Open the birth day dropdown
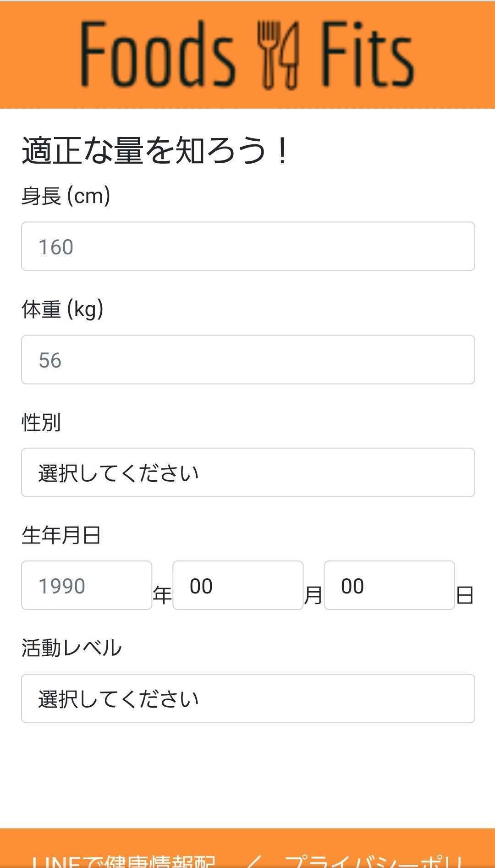This screenshot has width=495, height=868. click(x=389, y=585)
